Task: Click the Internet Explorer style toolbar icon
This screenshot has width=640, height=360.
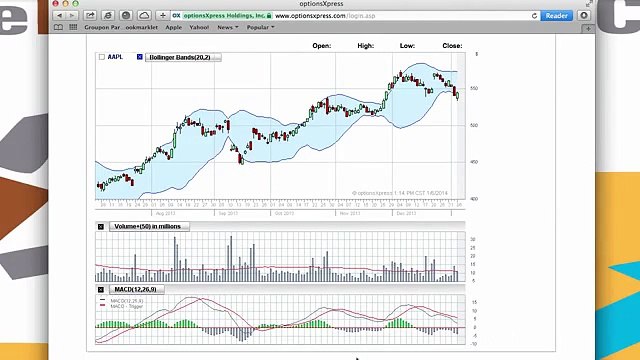Action: point(108,16)
